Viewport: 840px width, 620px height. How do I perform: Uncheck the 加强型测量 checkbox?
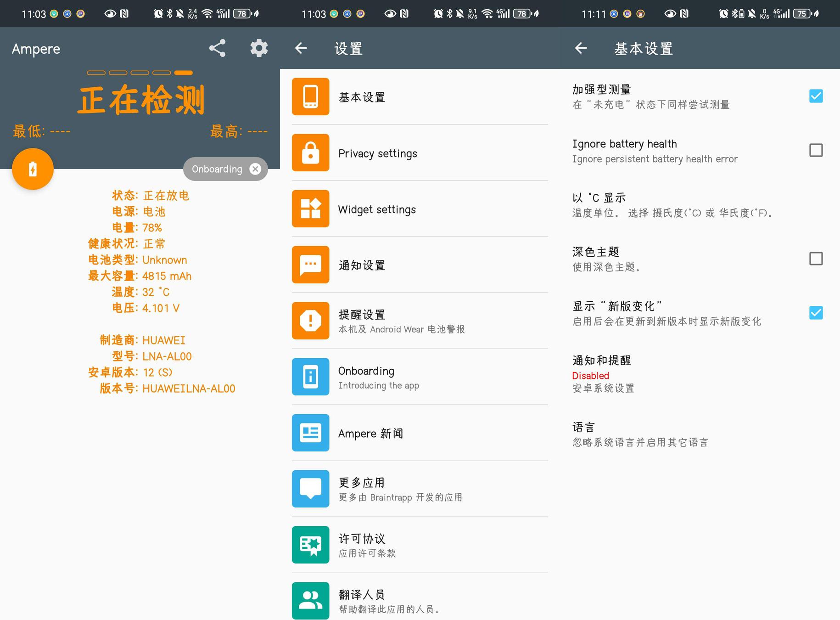click(x=816, y=96)
